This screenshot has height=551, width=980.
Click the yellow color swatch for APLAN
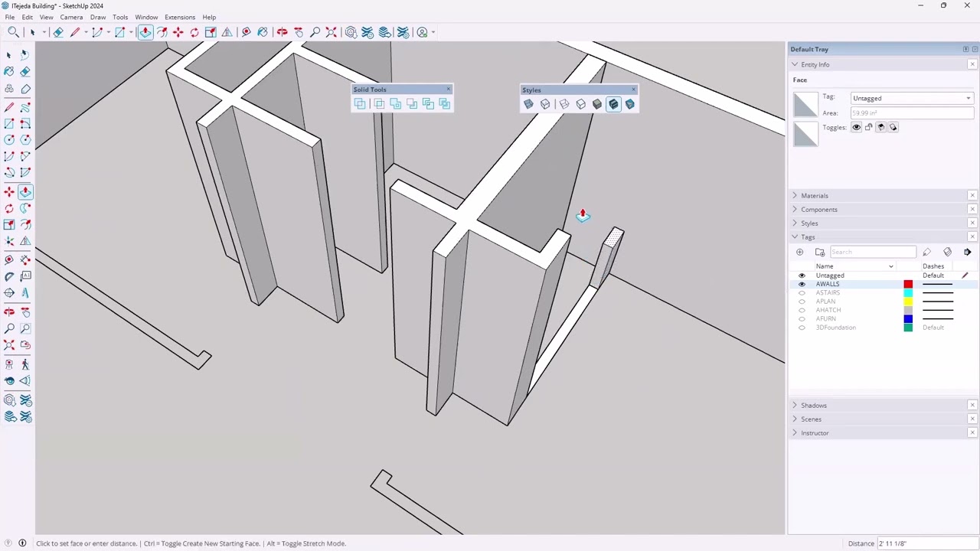[908, 302]
